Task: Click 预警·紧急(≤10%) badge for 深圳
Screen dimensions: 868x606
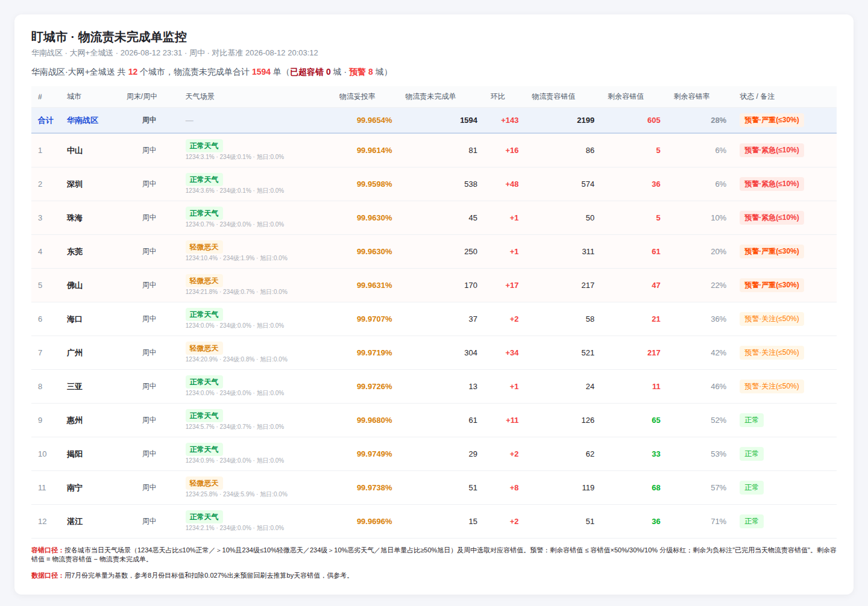Action: click(x=772, y=184)
